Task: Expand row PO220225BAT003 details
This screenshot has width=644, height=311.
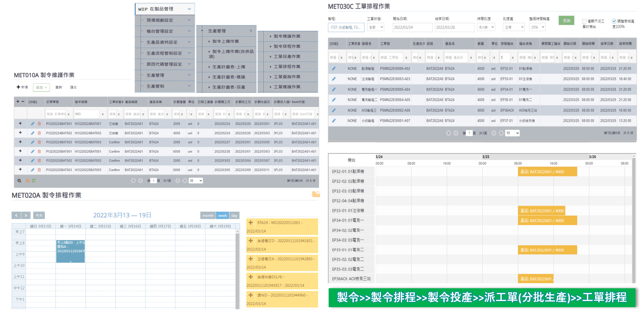Action: point(20,169)
